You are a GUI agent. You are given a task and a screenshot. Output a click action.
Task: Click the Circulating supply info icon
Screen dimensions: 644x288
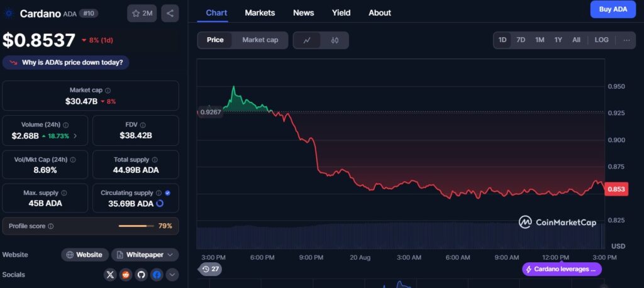(158, 193)
